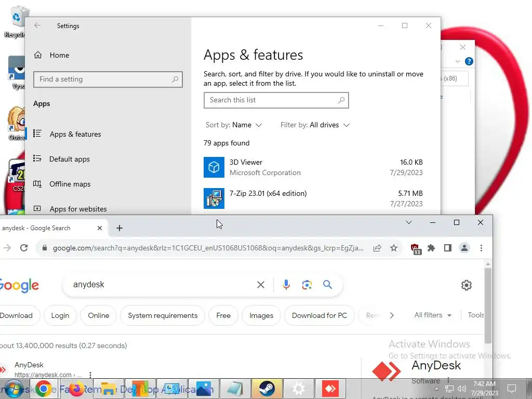Click Google logo to go home

[19, 286]
